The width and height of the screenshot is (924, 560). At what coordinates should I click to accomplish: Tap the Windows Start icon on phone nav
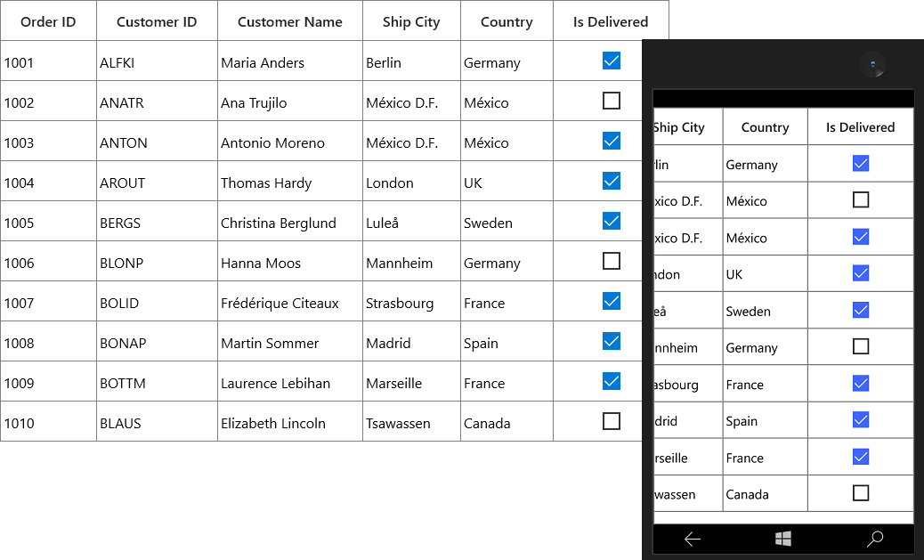tap(782, 539)
